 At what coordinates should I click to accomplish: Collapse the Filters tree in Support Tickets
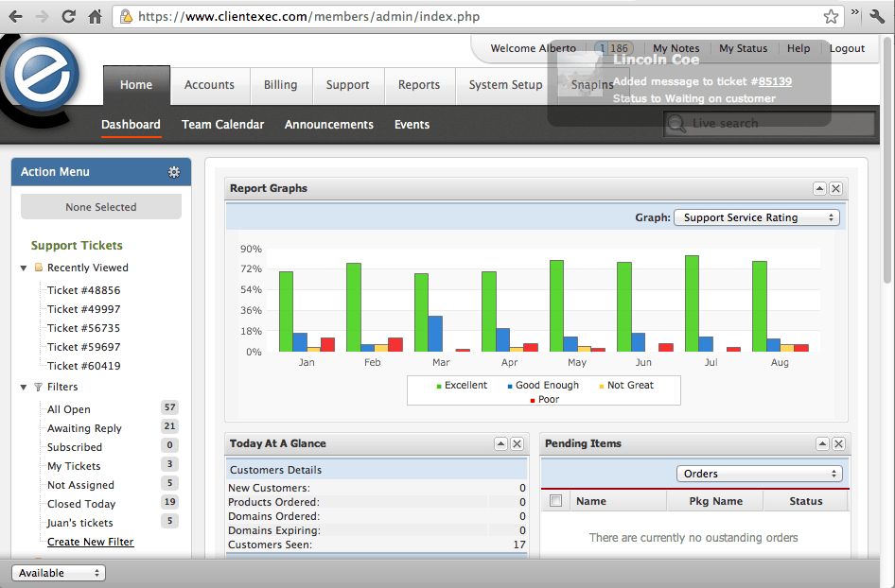[x=22, y=387]
